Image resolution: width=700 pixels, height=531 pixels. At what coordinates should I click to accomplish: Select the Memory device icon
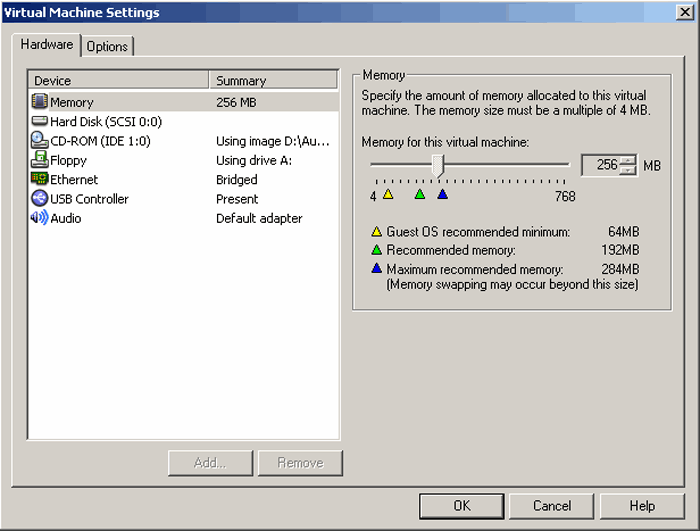[x=40, y=102]
